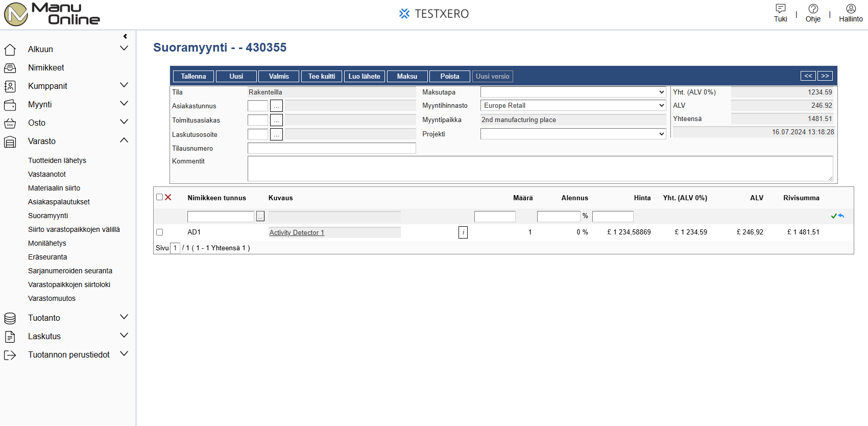The height and width of the screenshot is (426, 868).
Task: Click the Tuotannon perustiedot icon
Action: [x=10, y=355]
